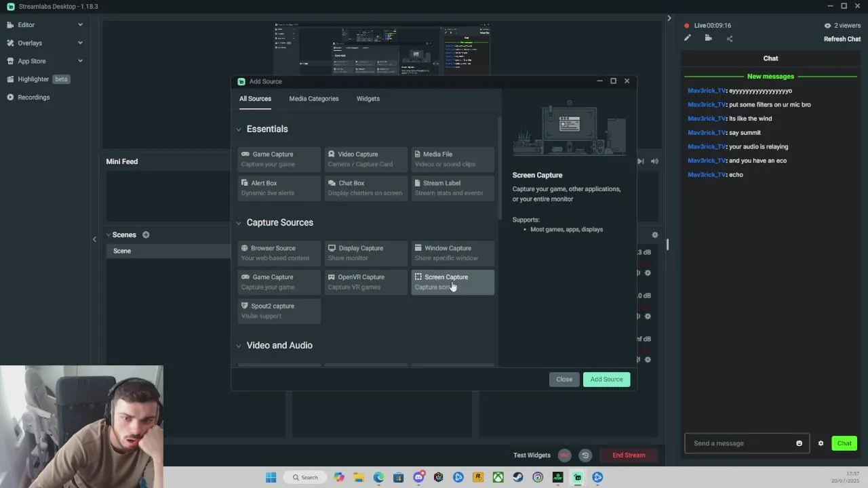Choose the Stream Label widget
The height and width of the screenshot is (488, 868).
452,188
